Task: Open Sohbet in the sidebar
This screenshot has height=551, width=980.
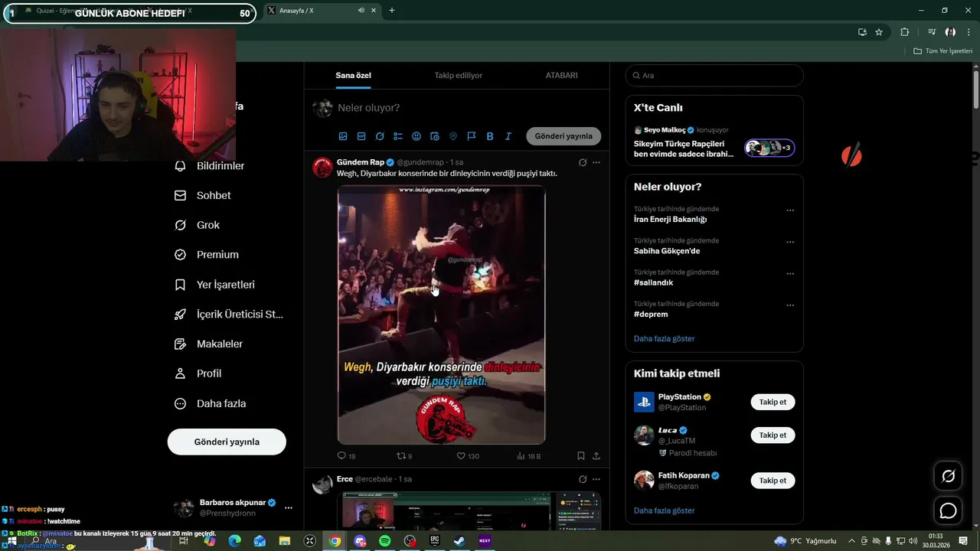Action: tap(203, 195)
